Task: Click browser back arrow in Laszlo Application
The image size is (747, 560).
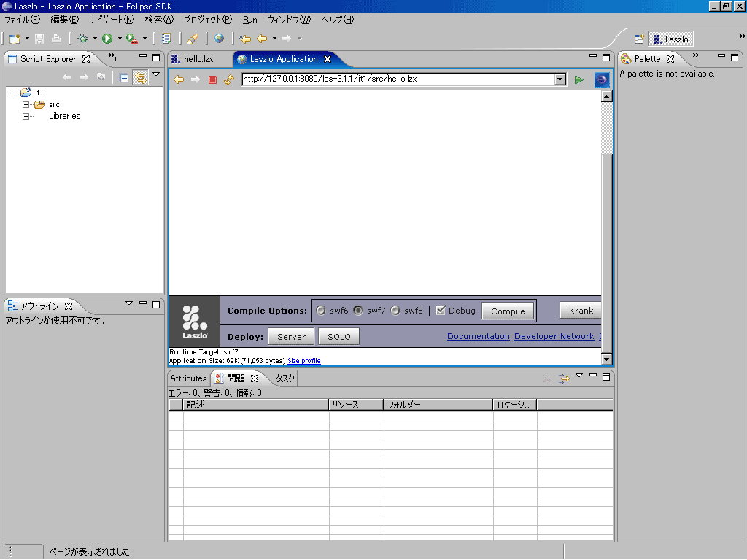Action: tap(179, 79)
